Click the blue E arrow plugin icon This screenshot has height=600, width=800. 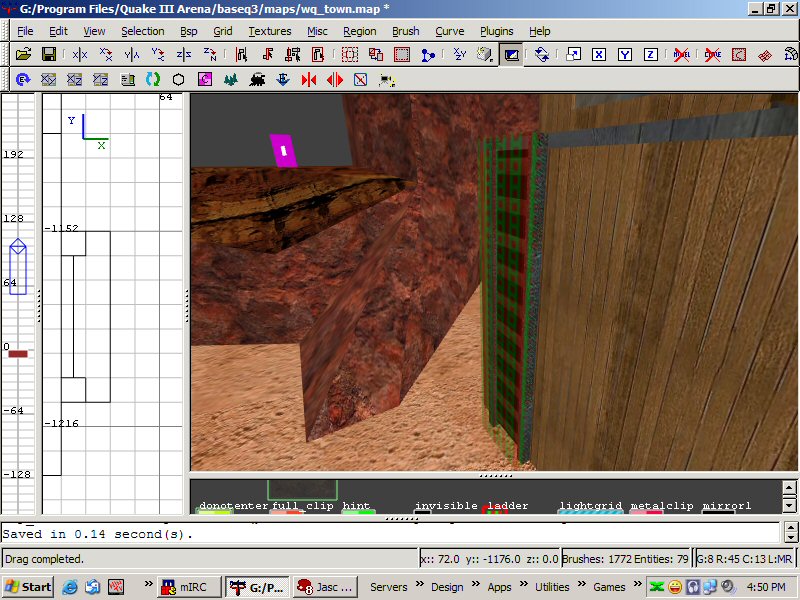click(23, 80)
